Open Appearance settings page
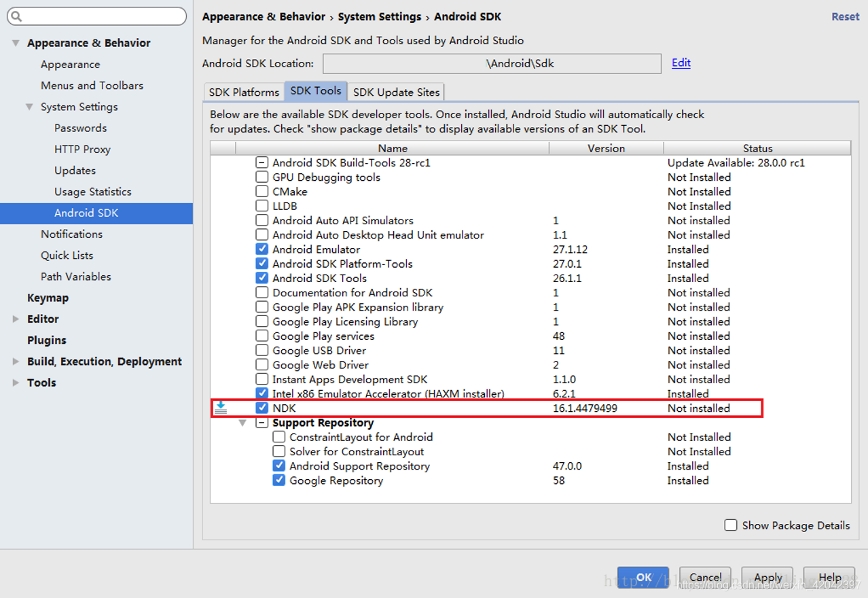The height and width of the screenshot is (598, 868). (x=70, y=64)
